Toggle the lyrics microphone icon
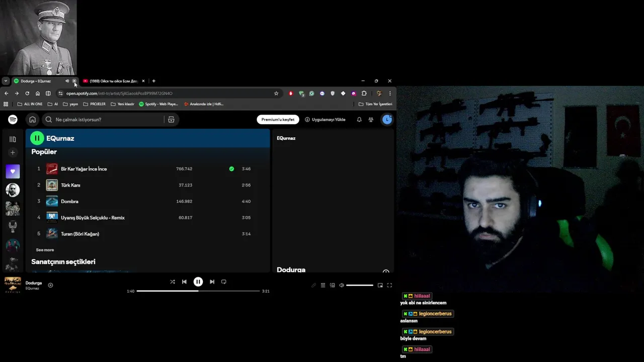This screenshot has width=644, height=362. click(313, 285)
